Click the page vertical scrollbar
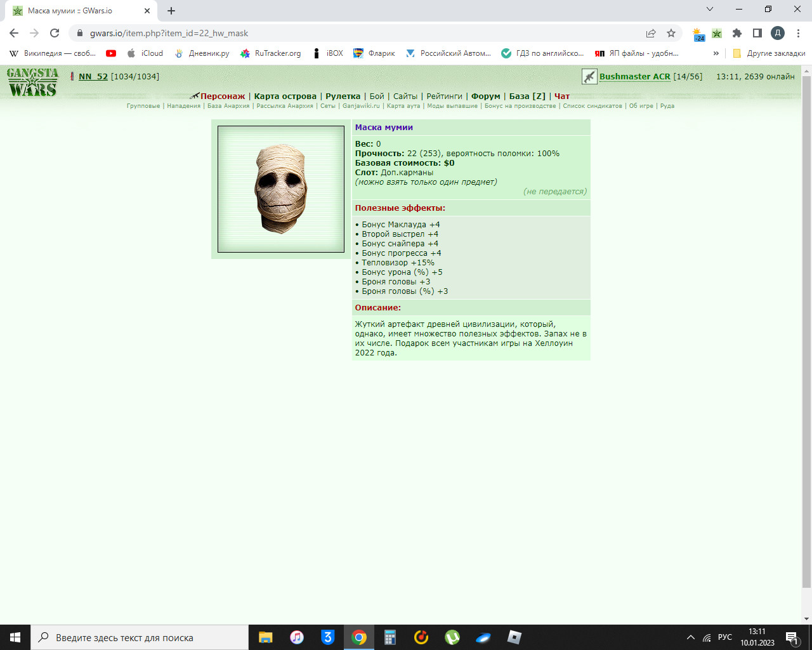Viewport: 812px width, 650px height. click(806, 333)
